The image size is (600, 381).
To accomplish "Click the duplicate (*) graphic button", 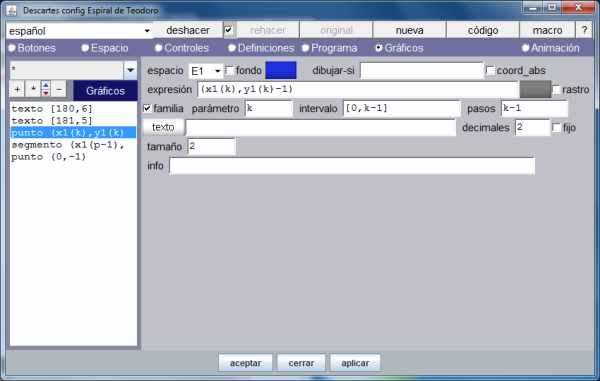I will pos(33,90).
